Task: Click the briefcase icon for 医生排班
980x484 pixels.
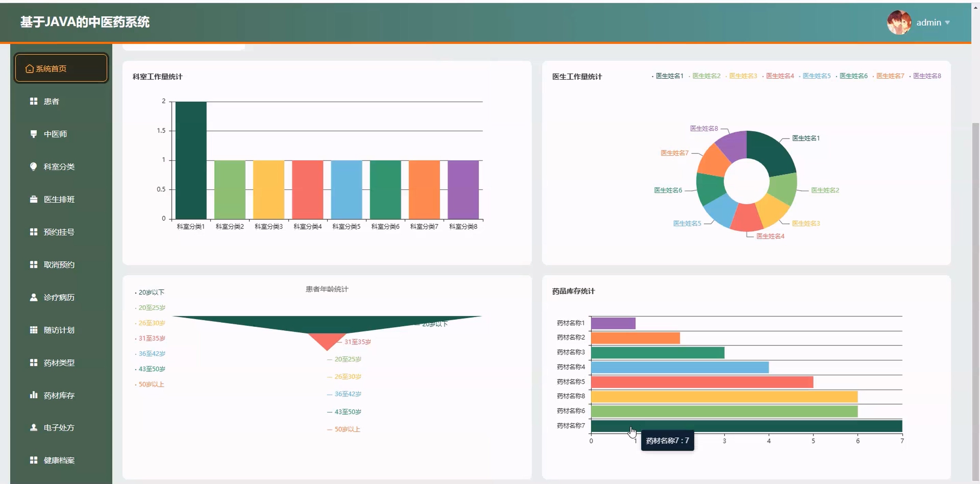Action: [33, 199]
